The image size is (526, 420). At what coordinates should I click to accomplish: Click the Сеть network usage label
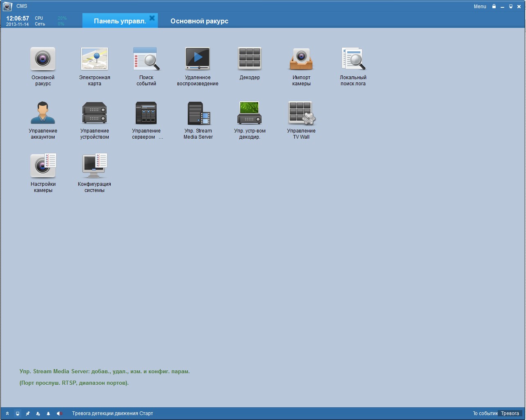click(40, 24)
